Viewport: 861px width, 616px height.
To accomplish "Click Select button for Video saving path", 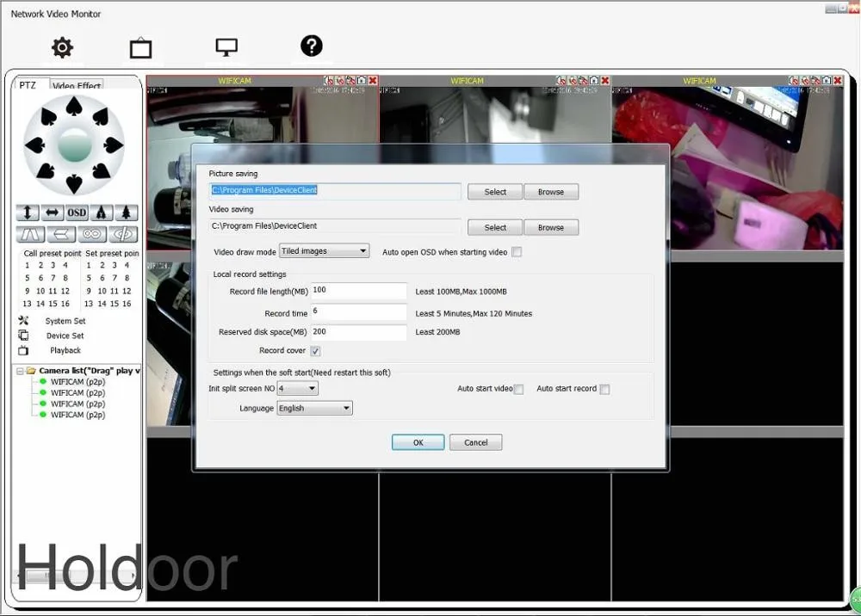I will (495, 228).
